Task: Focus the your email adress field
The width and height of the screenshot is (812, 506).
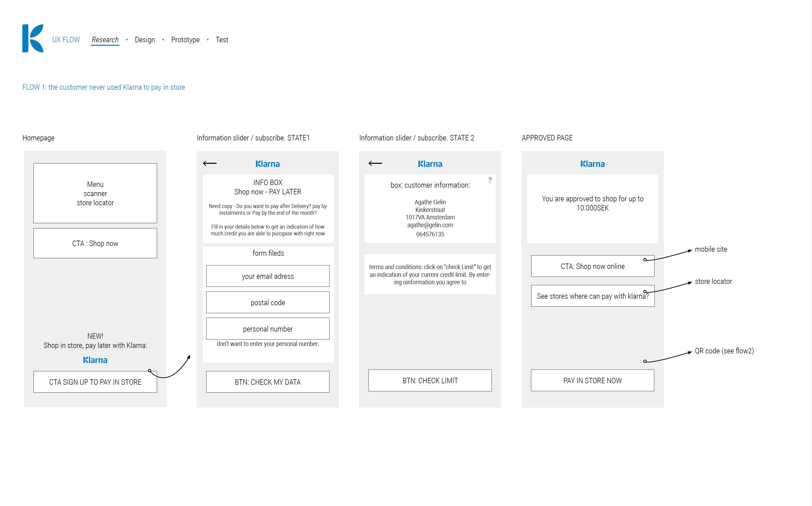Action: (x=268, y=276)
